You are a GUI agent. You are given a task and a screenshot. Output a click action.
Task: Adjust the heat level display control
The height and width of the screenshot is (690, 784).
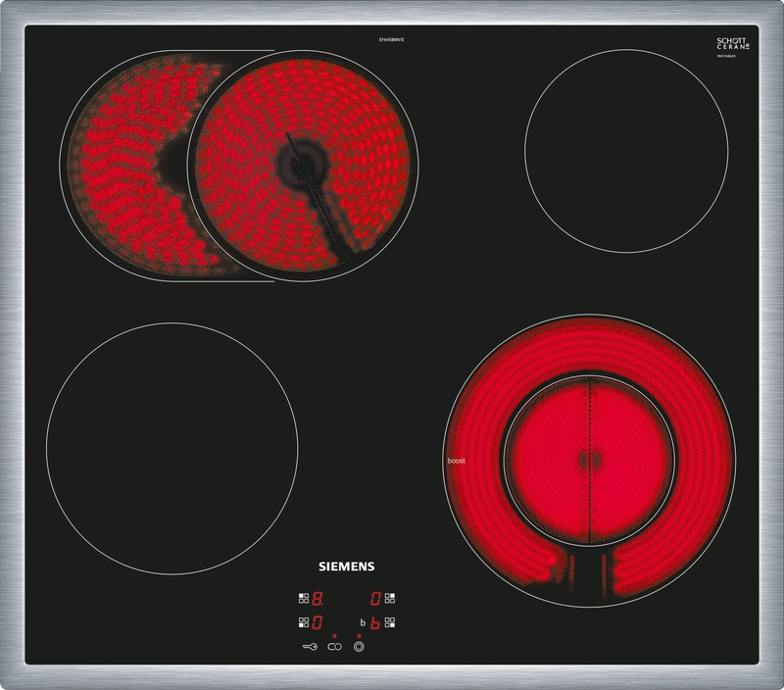click(316, 598)
